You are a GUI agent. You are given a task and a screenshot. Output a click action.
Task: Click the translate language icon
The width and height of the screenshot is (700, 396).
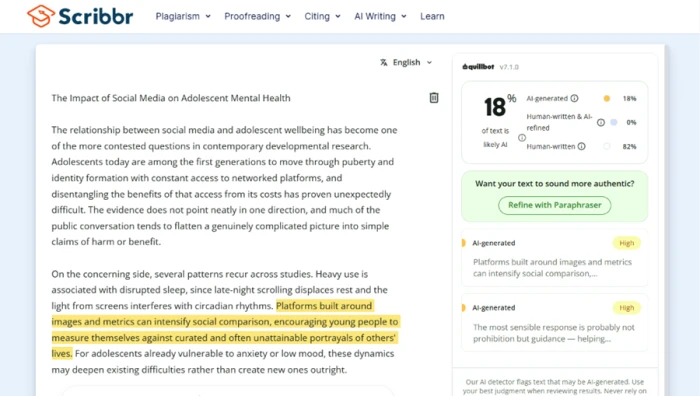coord(383,63)
